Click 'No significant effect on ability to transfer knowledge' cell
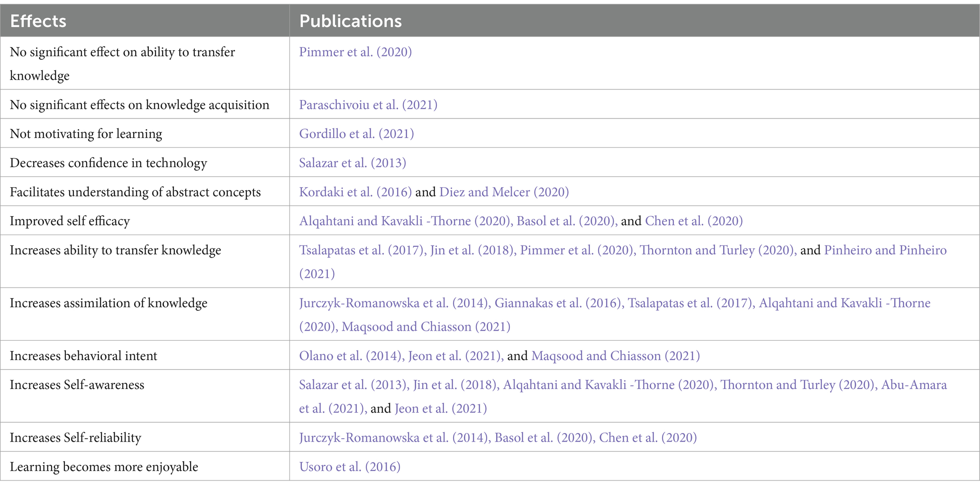Screen dimensions: 980x489 coord(145,63)
